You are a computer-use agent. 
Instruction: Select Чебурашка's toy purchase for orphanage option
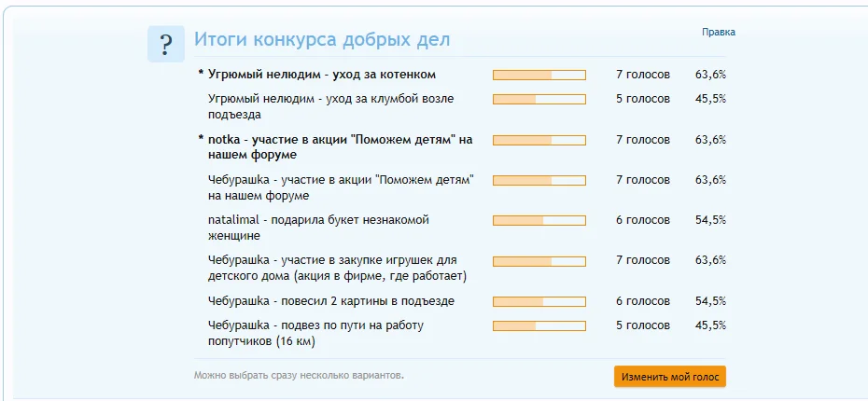337,268
